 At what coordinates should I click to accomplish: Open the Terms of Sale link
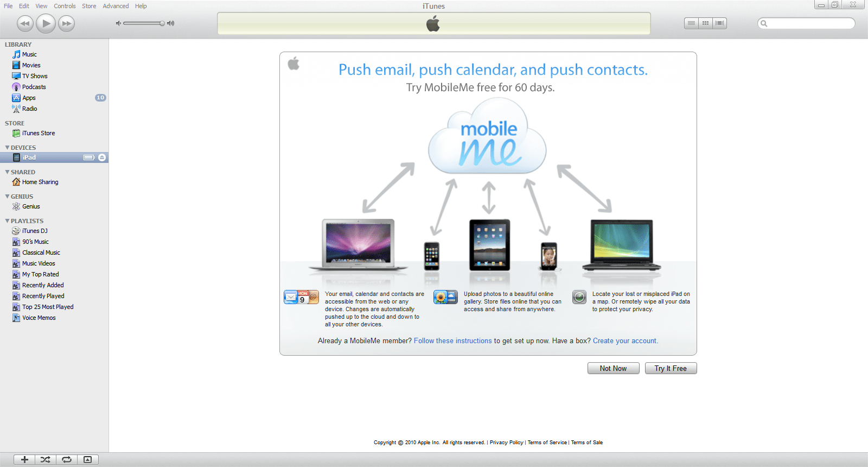tap(587, 443)
